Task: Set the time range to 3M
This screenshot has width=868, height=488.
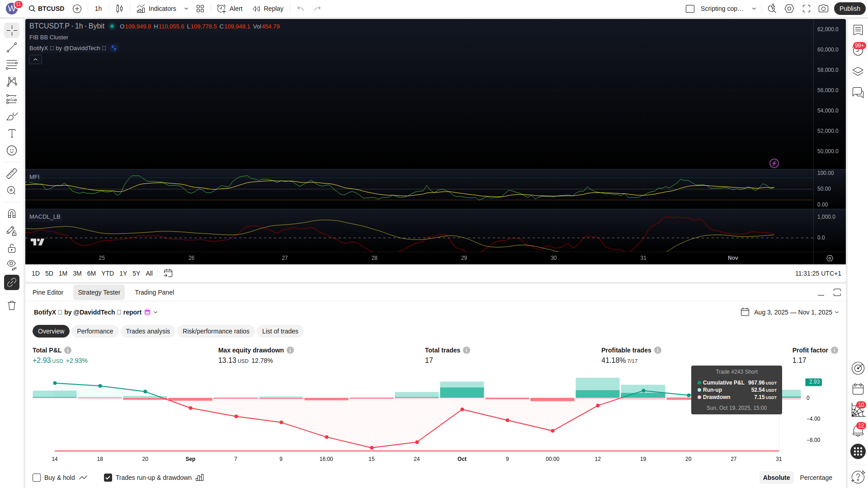Action: 77,273
